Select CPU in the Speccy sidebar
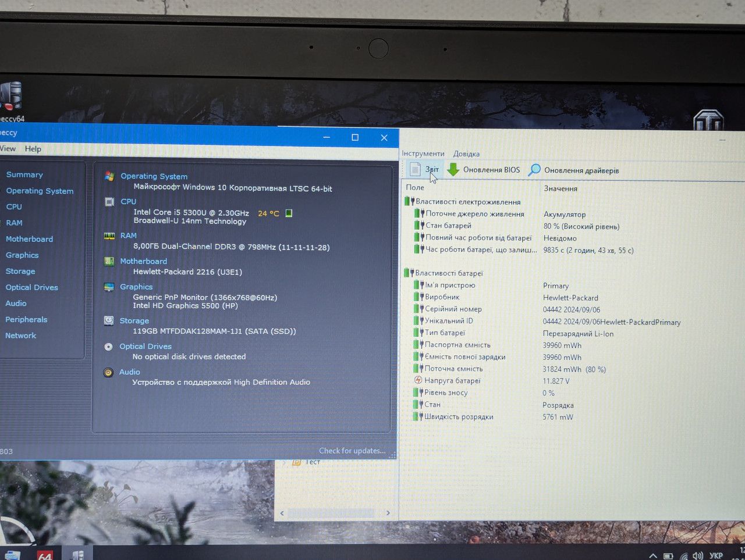Screen dimensions: 745x560 coord(14,206)
